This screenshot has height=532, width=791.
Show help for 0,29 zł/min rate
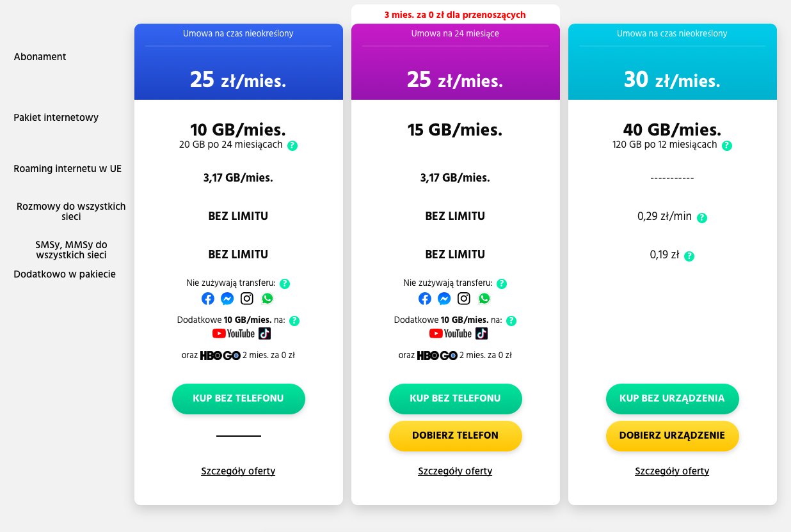pos(702,217)
